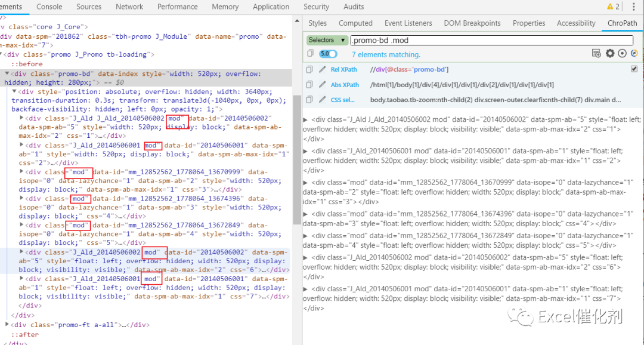Uncheck the Rel XPath checkbox

coord(634,69)
